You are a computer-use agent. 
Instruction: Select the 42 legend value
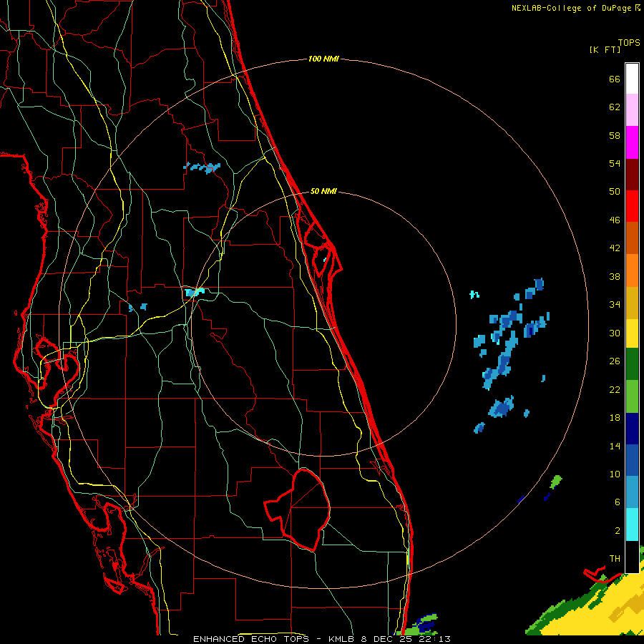[615, 248]
